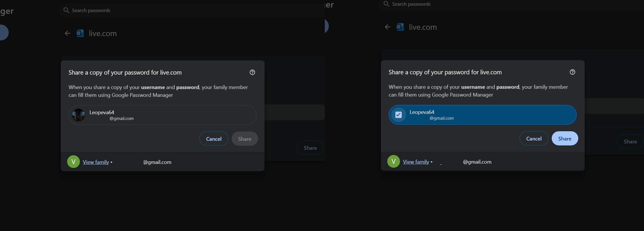The image size is (644, 231).
Task: Open the View family link in the left dialog
Action: 96,162
